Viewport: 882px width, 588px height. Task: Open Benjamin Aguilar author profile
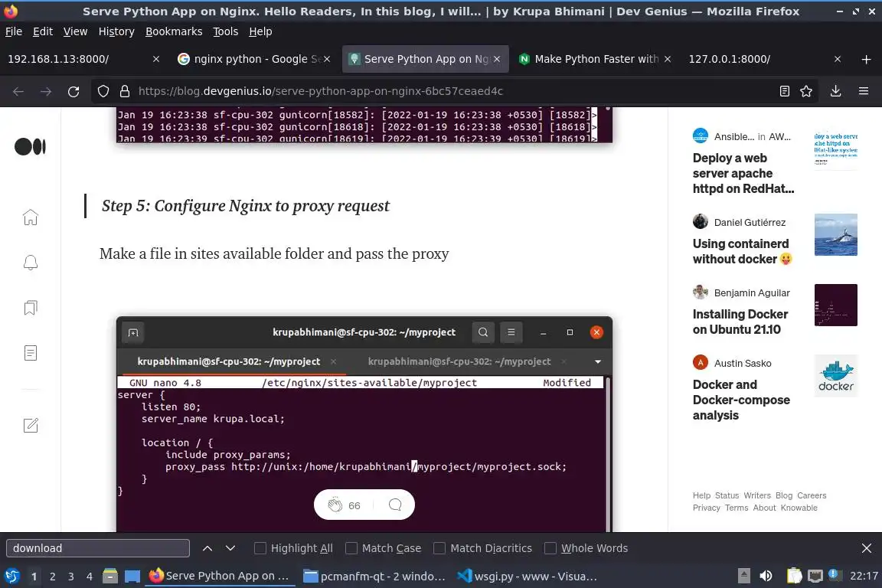(x=752, y=292)
